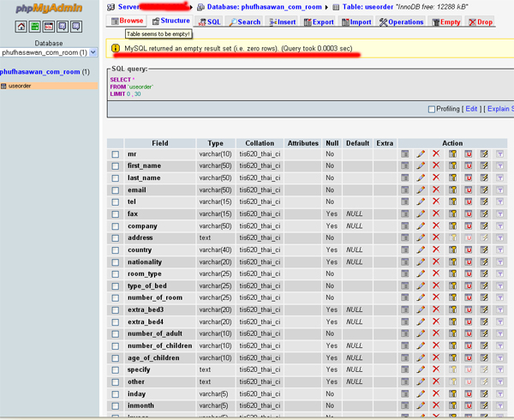Set primary key icon on number_of_adult row
This screenshot has height=420, width=514.
click(x=452, y=333)
